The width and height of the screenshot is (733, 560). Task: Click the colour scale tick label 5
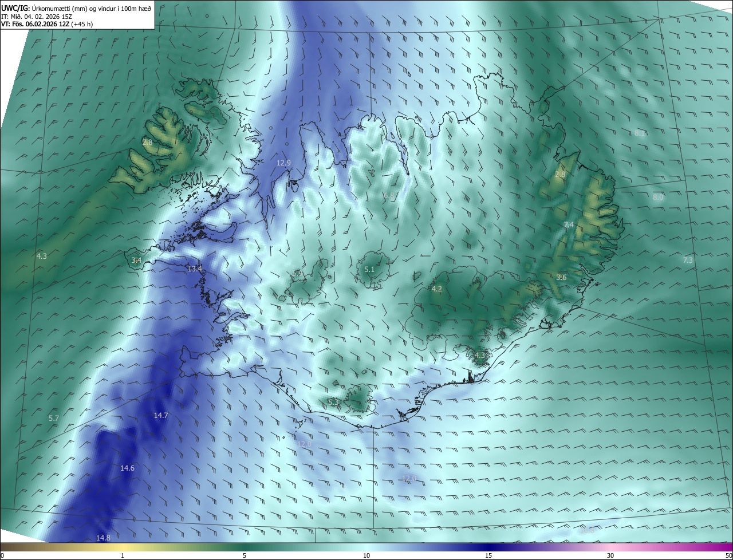[245, 556]
